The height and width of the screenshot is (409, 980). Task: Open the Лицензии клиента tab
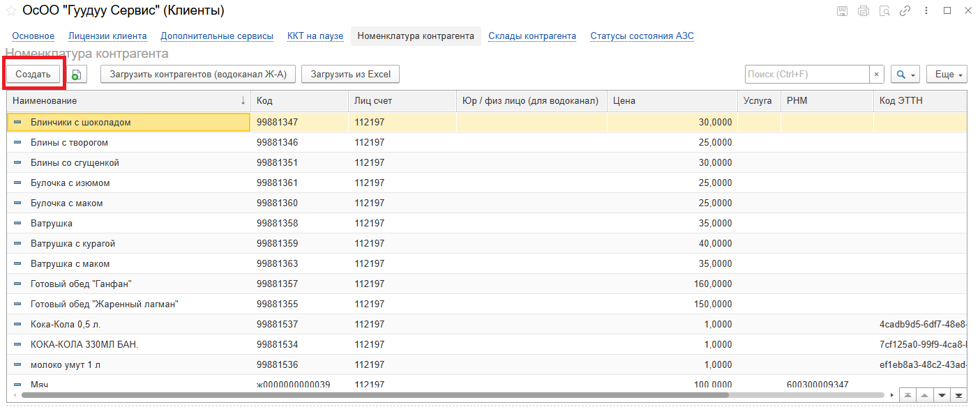point(107,36)
